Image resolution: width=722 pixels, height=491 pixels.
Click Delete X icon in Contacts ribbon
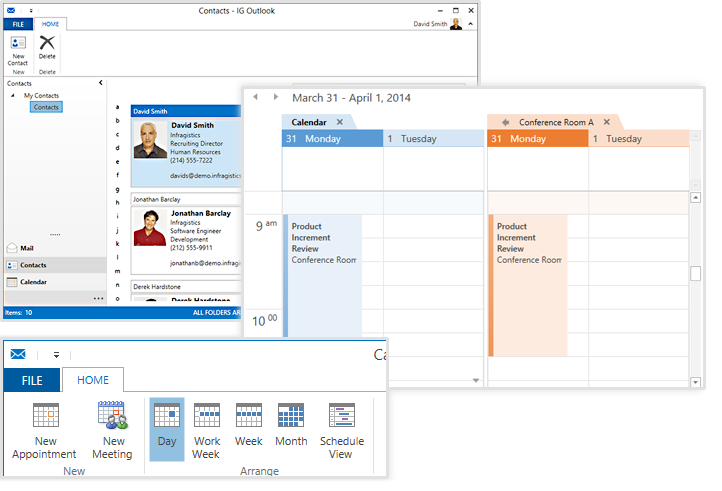point(47,43)
